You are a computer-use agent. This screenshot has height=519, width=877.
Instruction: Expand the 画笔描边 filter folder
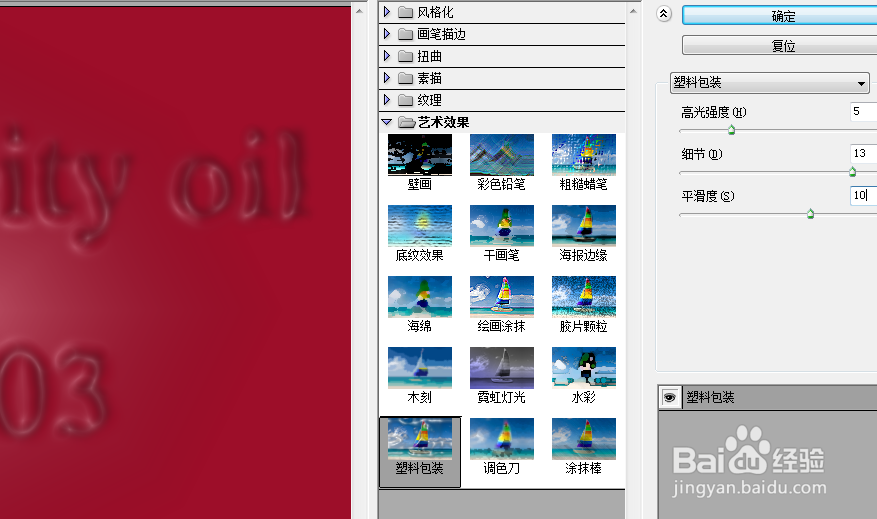(x=386, y=34)
